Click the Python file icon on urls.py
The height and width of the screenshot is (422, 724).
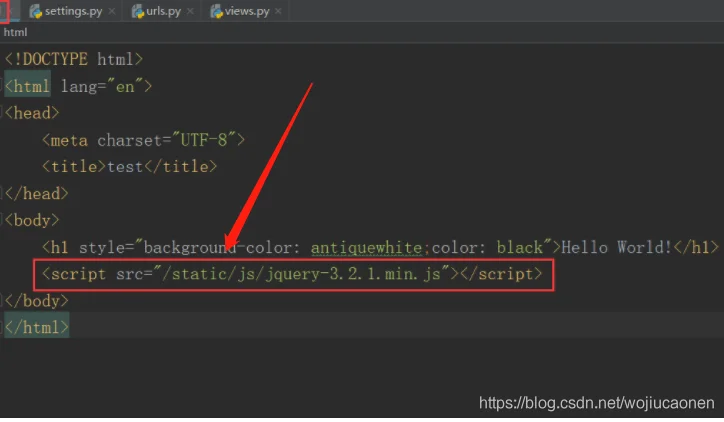[x=138, y=12]
